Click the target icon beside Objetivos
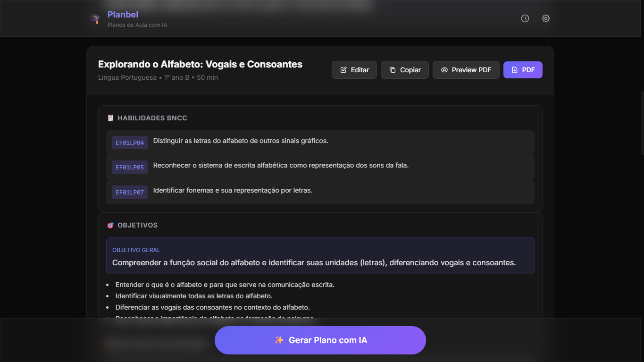This screenshot has width=644, height=362. [x=110, y=225]
